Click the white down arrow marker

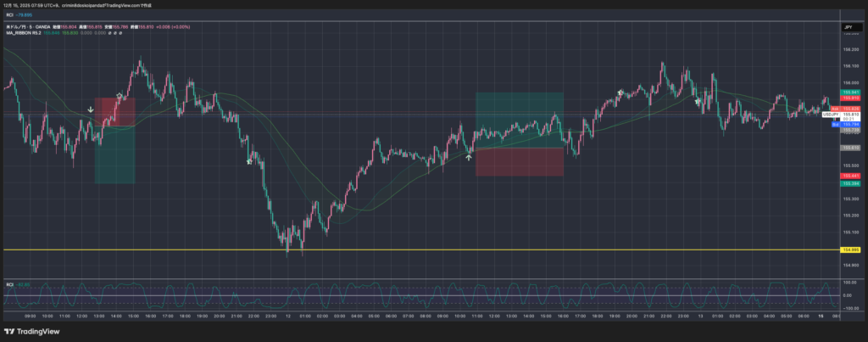(x=91, y=109)
